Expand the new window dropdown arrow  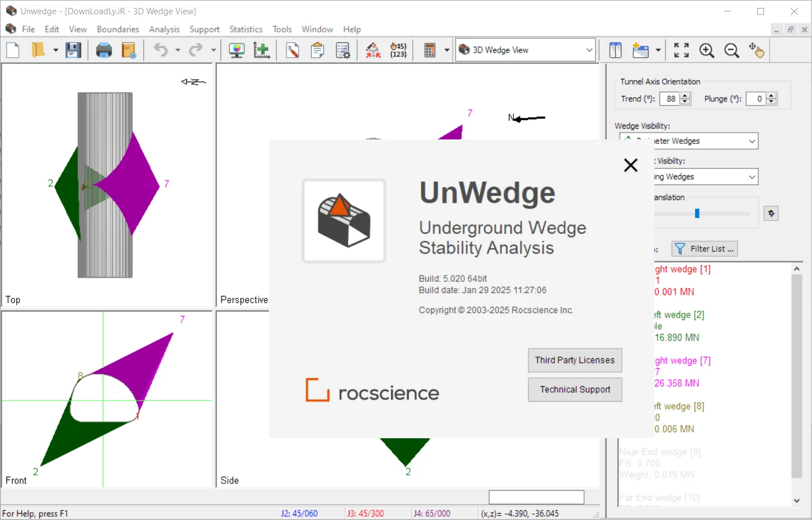tap(658, 50)
